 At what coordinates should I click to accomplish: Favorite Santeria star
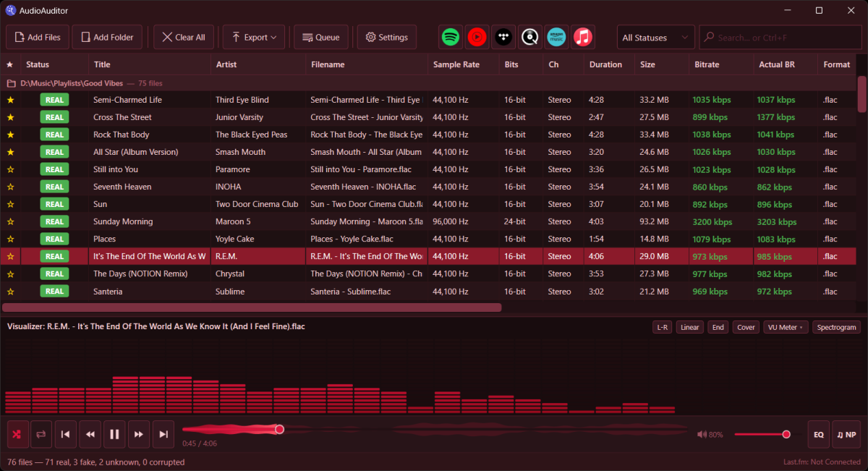10,292
